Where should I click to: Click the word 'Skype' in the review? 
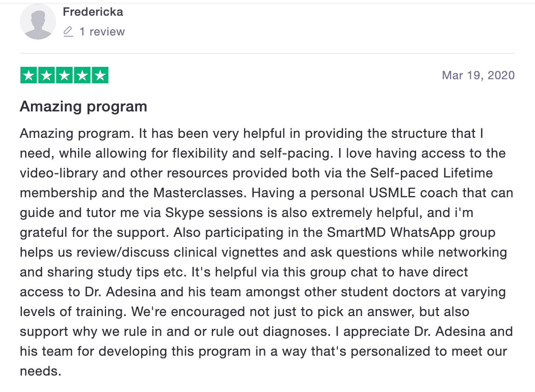[x=184, y=213]
